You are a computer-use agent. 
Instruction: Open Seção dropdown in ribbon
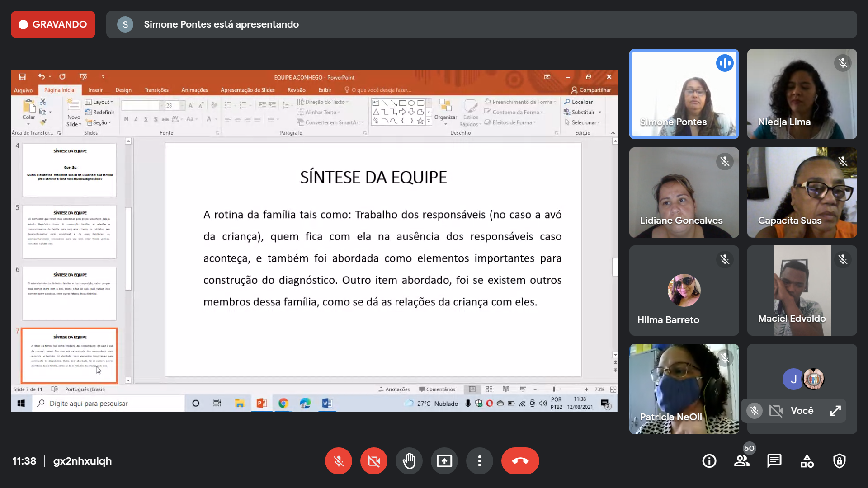tap(99, 122)
